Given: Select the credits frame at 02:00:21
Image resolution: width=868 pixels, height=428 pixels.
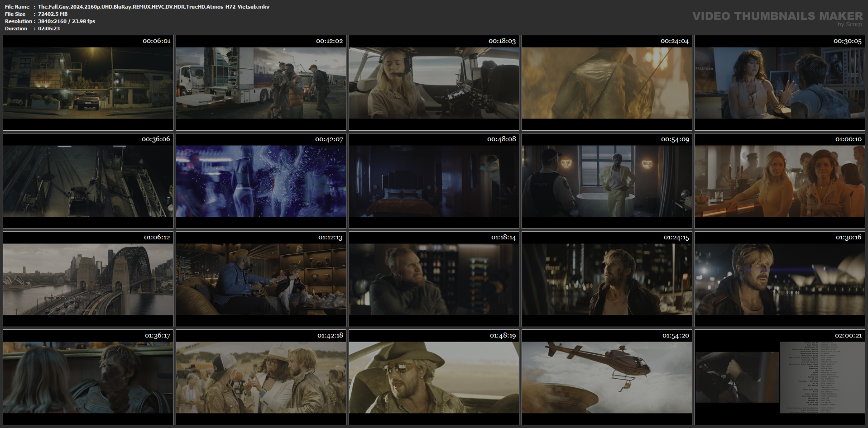Looking at the screenshot, I should point(780,377).
